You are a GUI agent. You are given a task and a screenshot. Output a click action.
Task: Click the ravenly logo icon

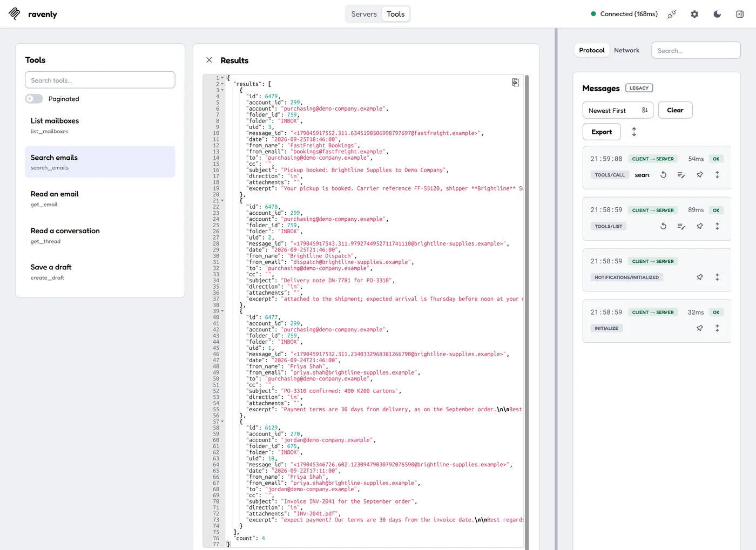[15, 14]
